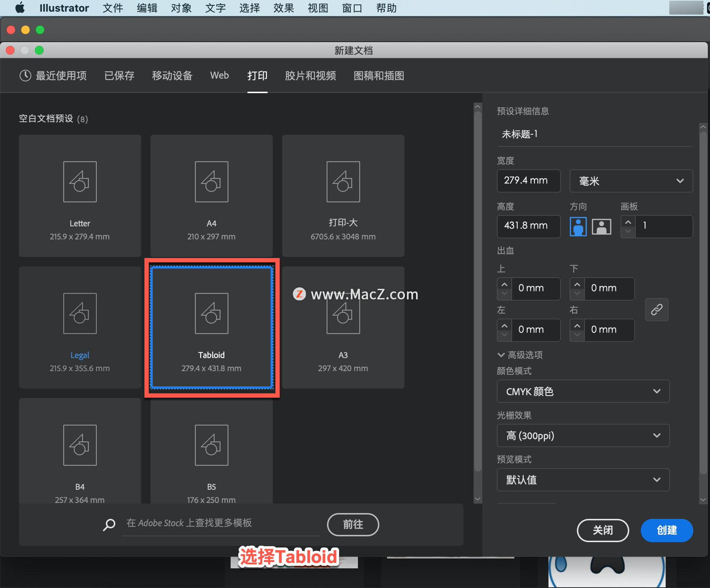Switch to the 图稿和插图 tab
The width and height of the screenshot is (710, 588).
tap(379, 76)
